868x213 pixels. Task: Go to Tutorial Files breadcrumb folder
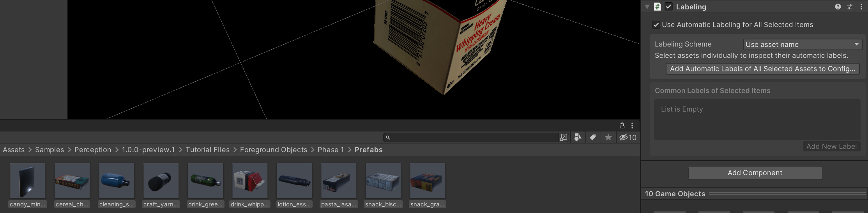(208, 150)
